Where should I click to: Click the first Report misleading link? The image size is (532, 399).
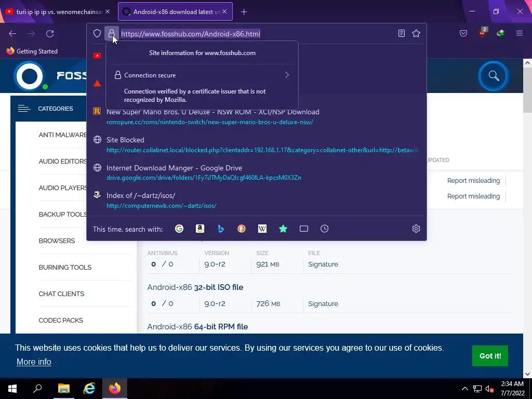coord(473,180)
